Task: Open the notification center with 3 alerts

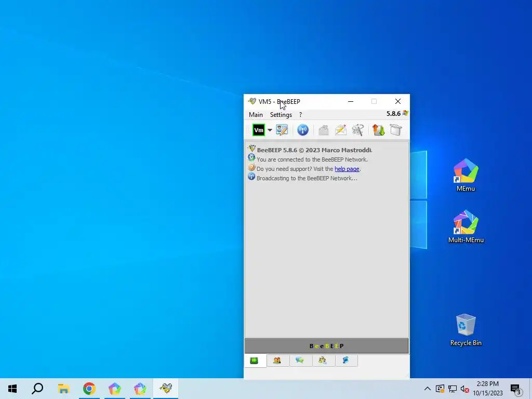Action: tap(516, 389)
